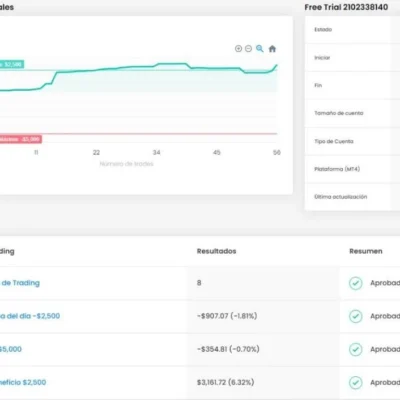Open the 'neficio $2,500' objective link
Viewport: 400px width, 400px height.
pos(23,382)
